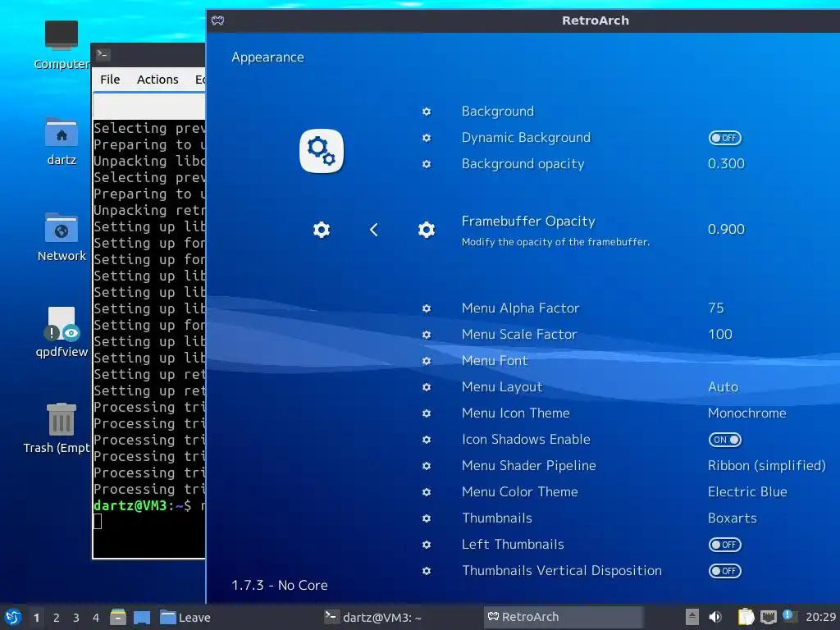Click the gear icon beside Menu Icon Theme
This screenshot has height=630, width=840.
tap(427, 413)
